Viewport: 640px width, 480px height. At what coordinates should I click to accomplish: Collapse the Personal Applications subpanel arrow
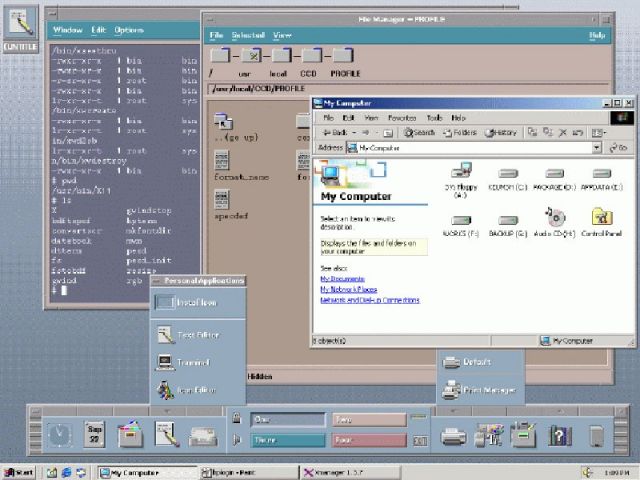point(167,410)
